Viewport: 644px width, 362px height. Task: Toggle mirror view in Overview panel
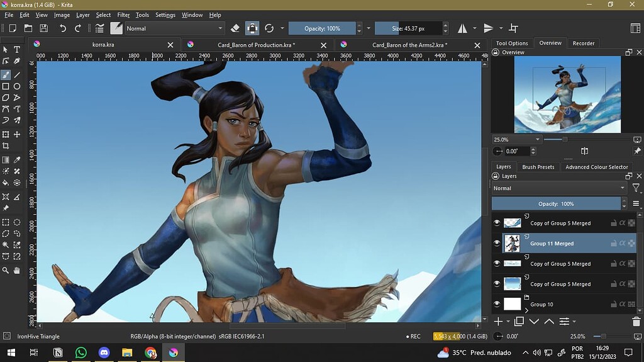tap(584, 151)
